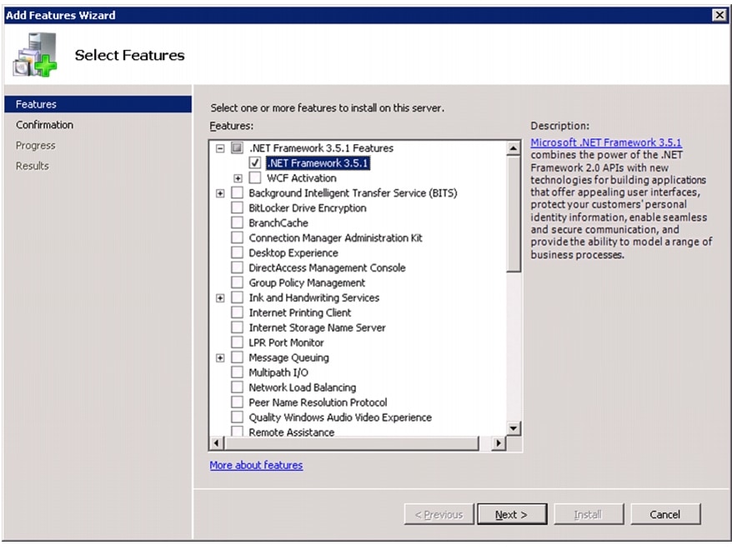This screenshot has width=732, height=560.
Task: Click the horizontal scroll-left arrow
Action: coord(216,442)
